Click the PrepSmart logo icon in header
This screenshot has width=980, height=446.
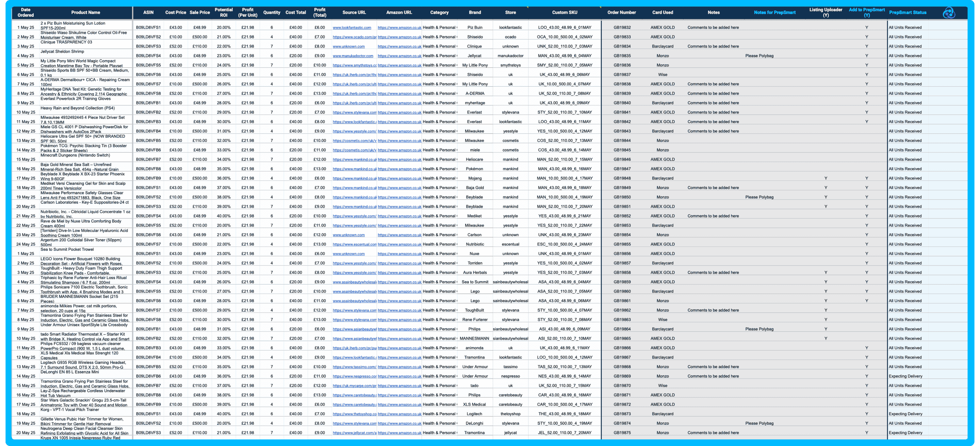click(949, 13)
